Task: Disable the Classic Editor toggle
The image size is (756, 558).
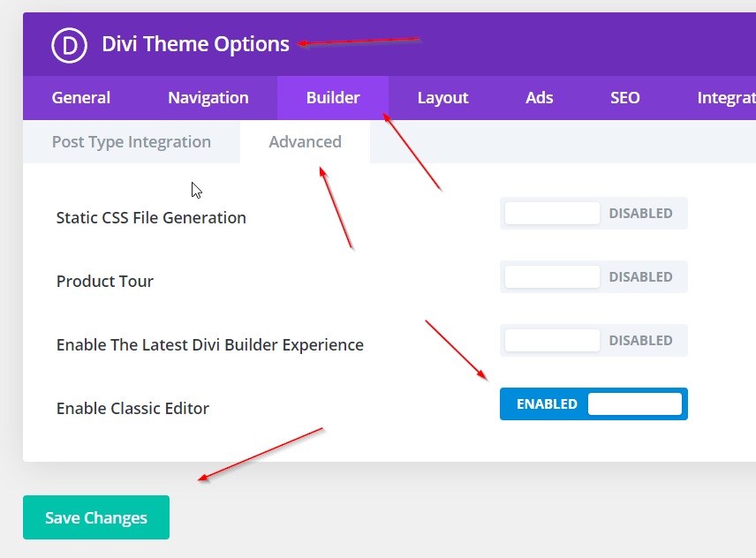Action: [x=593, y=404]
